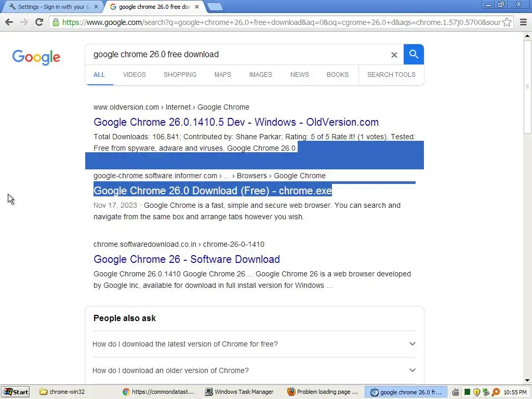Clear the search box with the X icon

(394, 55)
